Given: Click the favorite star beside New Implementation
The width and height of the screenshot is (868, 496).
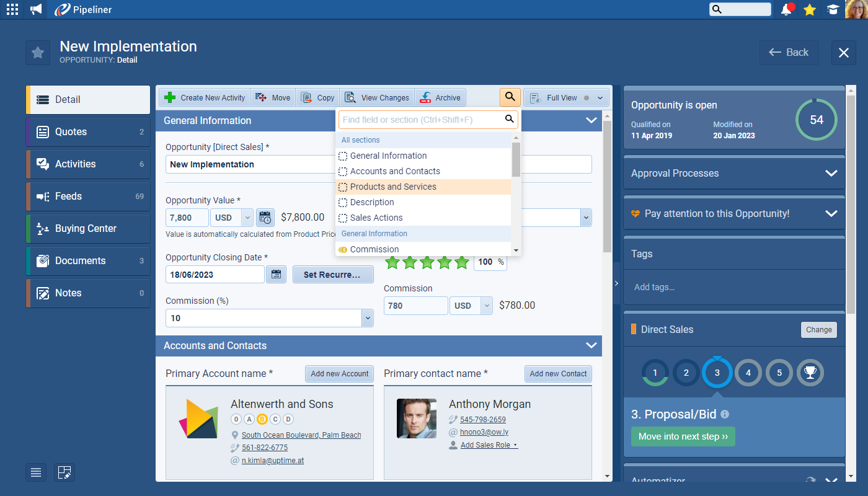Looking at the screenshot, I should (38, 53).
